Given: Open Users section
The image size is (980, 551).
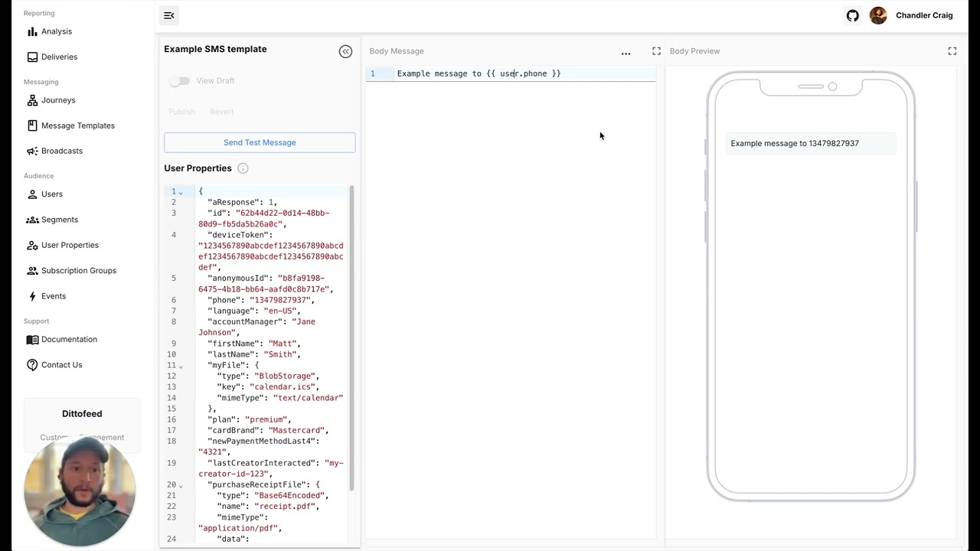Looking at the screenshot, I should click(52, 194).
